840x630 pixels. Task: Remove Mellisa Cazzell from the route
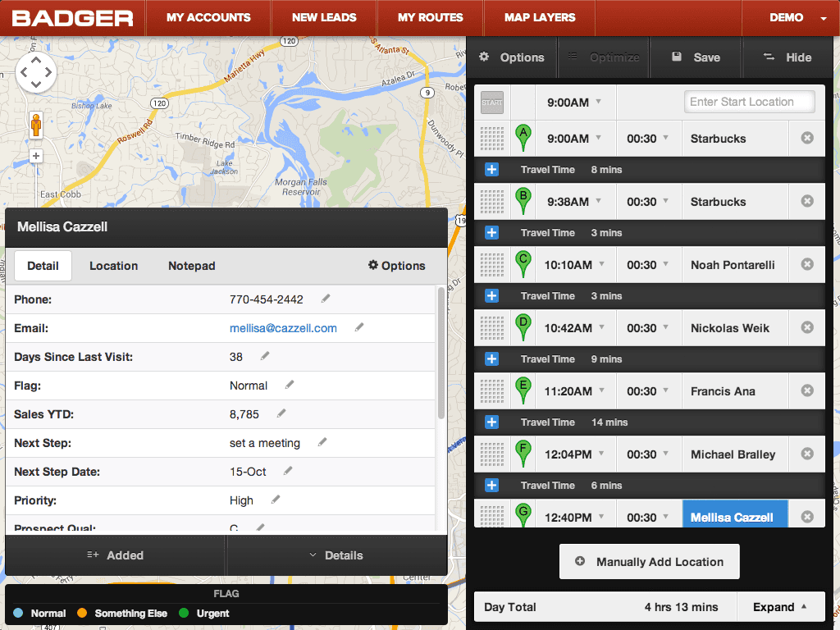807,517
